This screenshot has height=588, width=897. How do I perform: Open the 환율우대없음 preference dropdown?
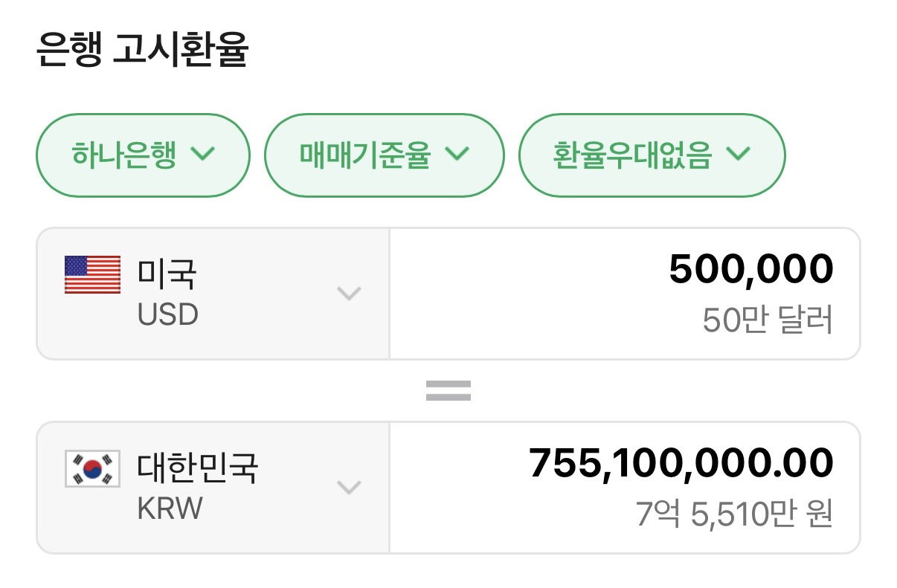click(x=652, y=155)
